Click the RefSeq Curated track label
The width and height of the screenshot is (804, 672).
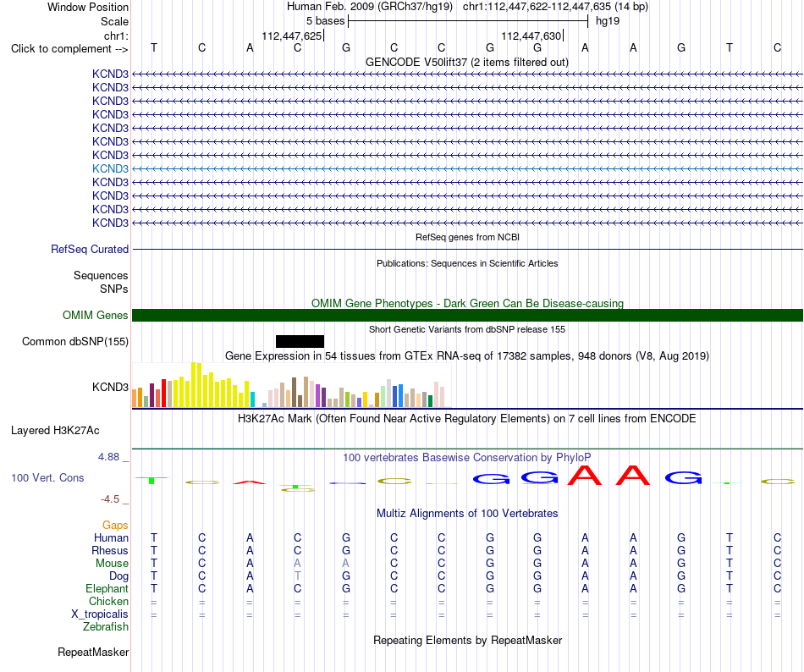(90, 249)
